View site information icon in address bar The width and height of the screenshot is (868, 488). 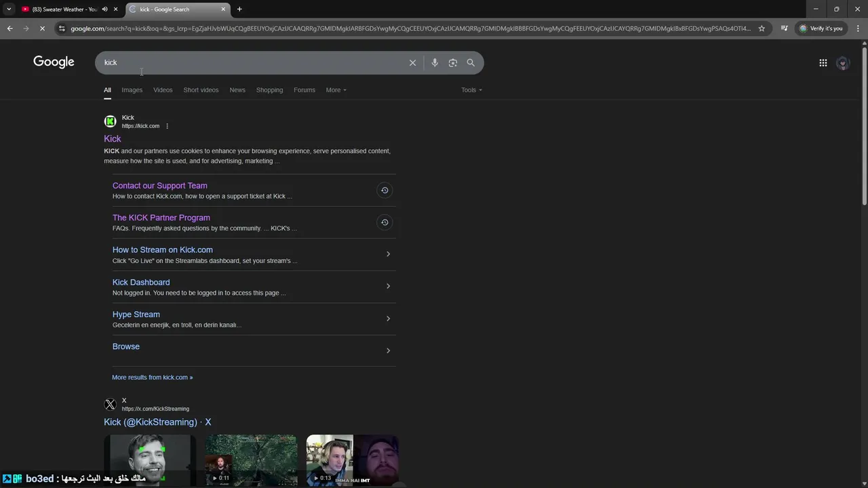(62, 28)
